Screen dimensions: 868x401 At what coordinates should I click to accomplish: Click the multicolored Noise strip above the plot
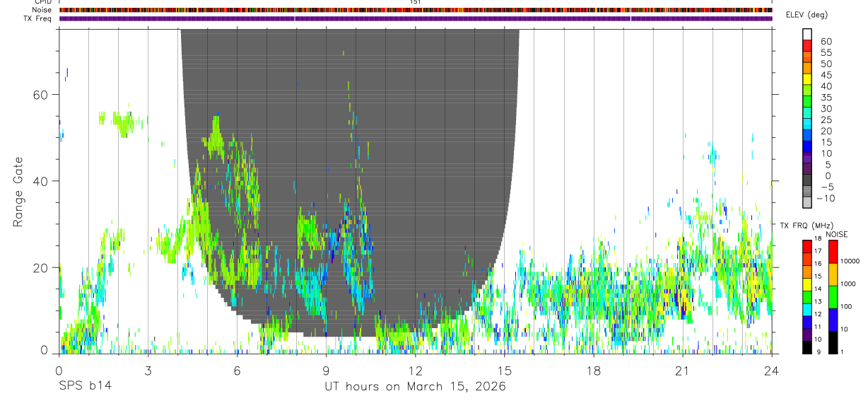coord(416,10)
